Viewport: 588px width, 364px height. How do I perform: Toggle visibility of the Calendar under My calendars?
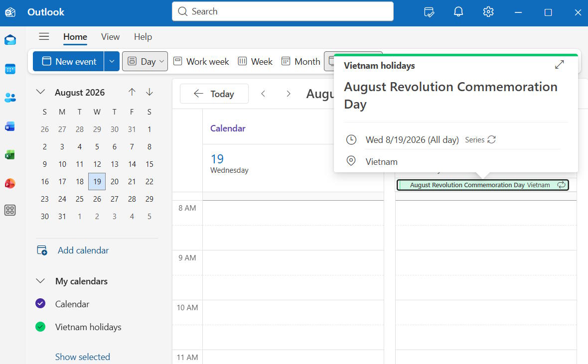click(x=40, y=304)
